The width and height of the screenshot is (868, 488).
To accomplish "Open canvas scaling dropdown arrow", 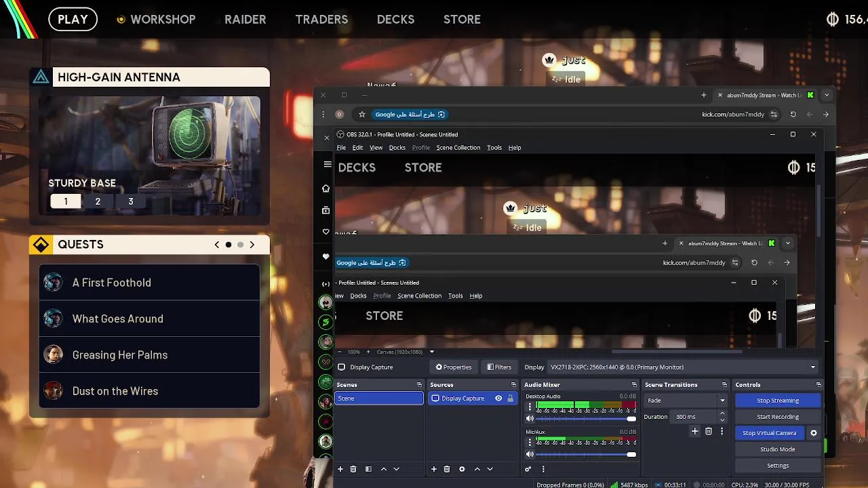I will click(431, 352).
